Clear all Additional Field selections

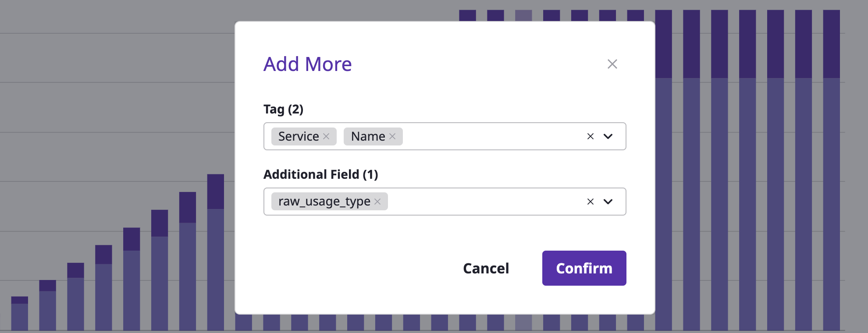(591, 202)
